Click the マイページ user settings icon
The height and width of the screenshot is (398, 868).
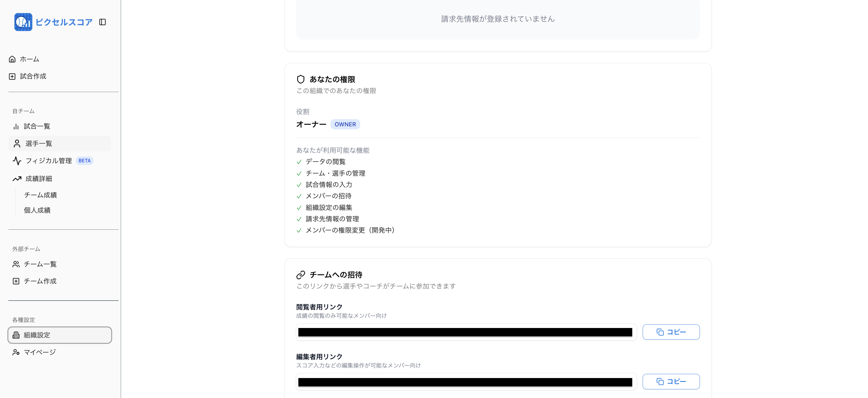16,352
